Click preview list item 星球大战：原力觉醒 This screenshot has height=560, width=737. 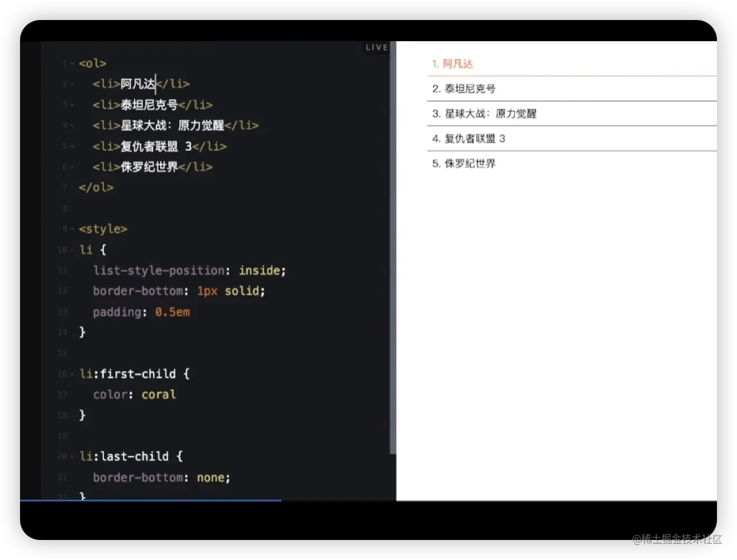coord(572,114)
